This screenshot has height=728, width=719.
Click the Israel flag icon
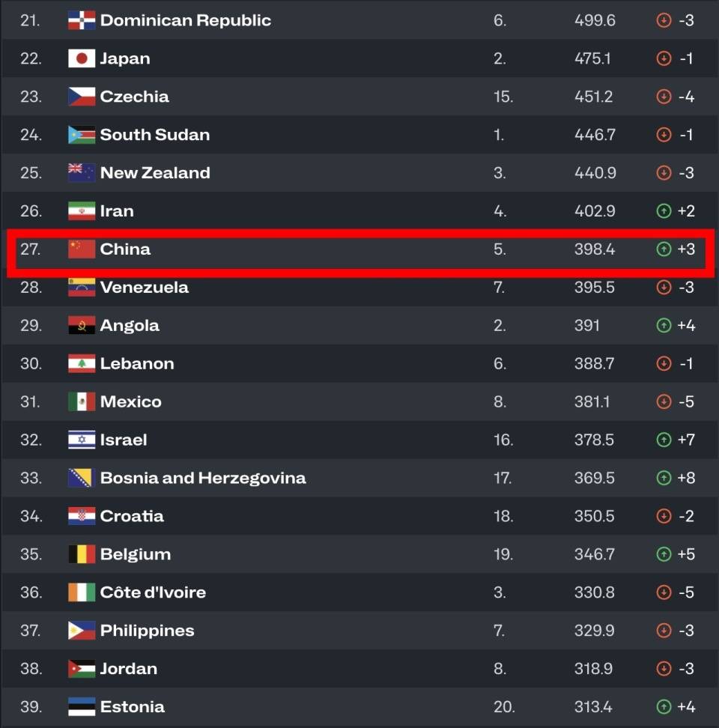tap(82, 440)
